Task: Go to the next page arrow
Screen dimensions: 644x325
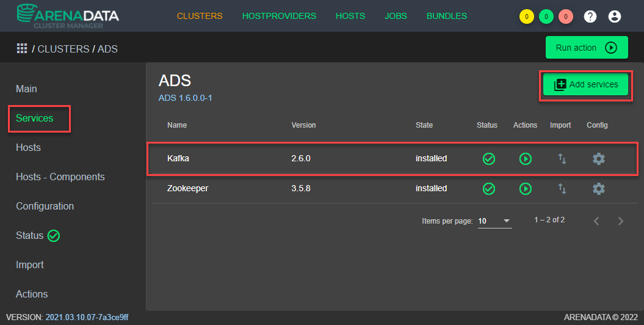Action: coord(621,221)
